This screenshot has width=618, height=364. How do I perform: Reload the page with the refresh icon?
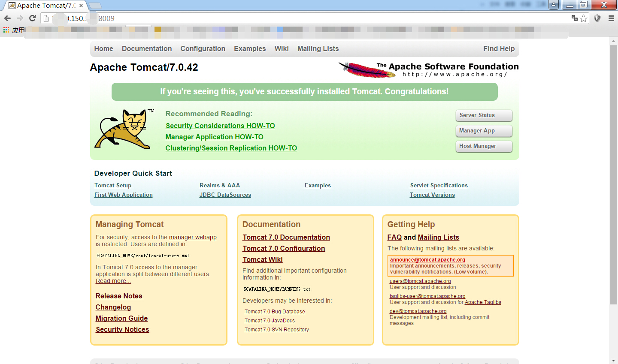click(32, 18)
